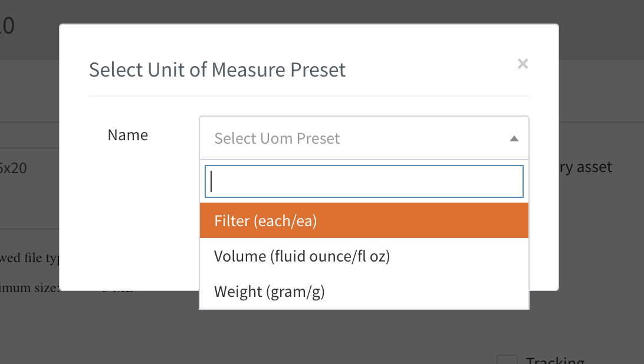Click the "wed file typ" text fragment
Viewport: 644px width, 364px height.
coord(29,258)
